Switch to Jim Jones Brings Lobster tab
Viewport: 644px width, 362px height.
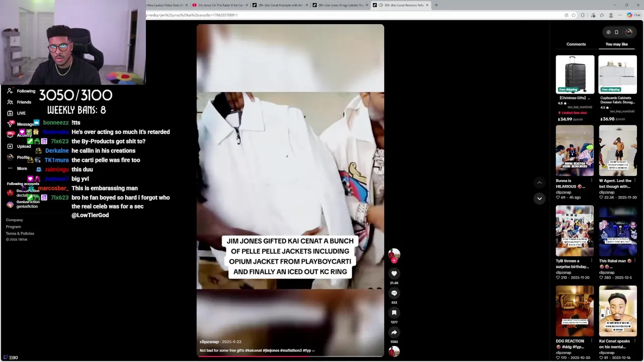340,5
